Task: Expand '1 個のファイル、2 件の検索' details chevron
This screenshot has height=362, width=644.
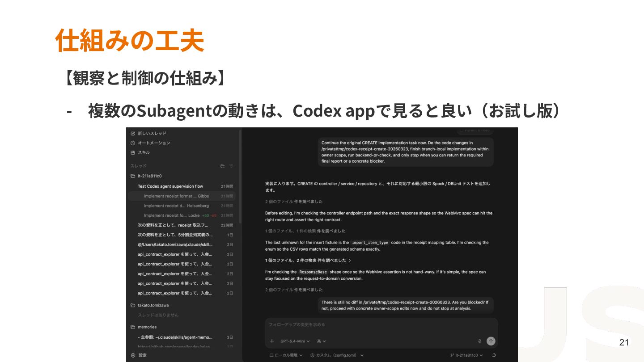Action: tap(350, 261)
